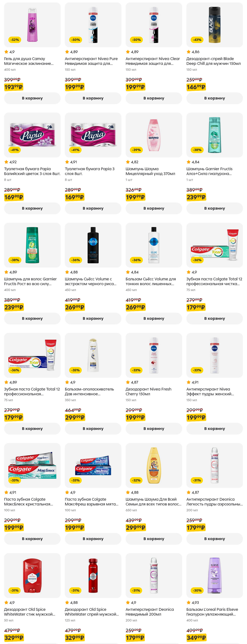Click the star icon for Шаума Мицеллярный уход

coord(128,162)
